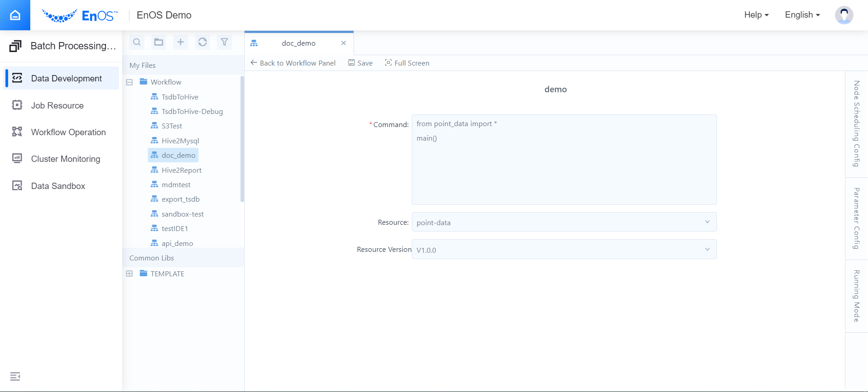Open Node Scheduling Config panel

pos(857,124)
